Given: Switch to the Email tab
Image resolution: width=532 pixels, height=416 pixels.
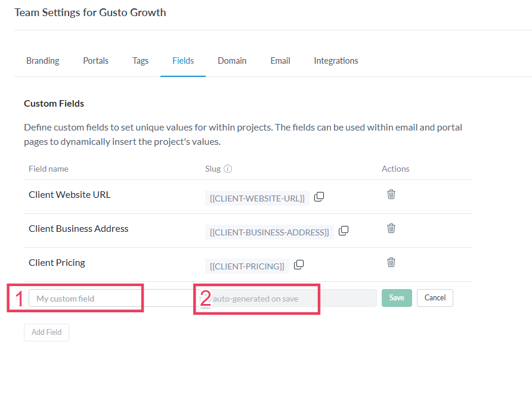Looking at the screenshot, I should click(x=280, y=61).
